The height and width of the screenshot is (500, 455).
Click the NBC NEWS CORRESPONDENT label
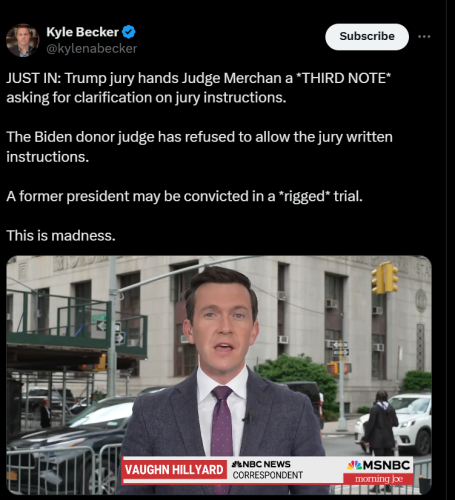[268, 470]
